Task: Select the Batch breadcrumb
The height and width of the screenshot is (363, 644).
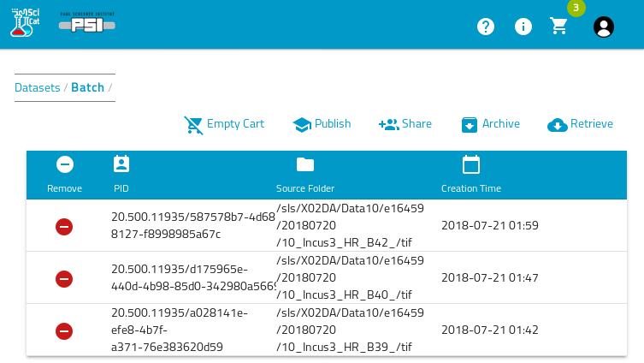Action: pos(87,87)
